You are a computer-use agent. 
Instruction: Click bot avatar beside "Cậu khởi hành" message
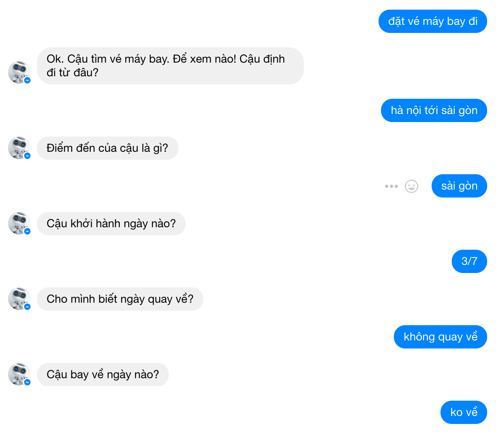coord(18,222)
